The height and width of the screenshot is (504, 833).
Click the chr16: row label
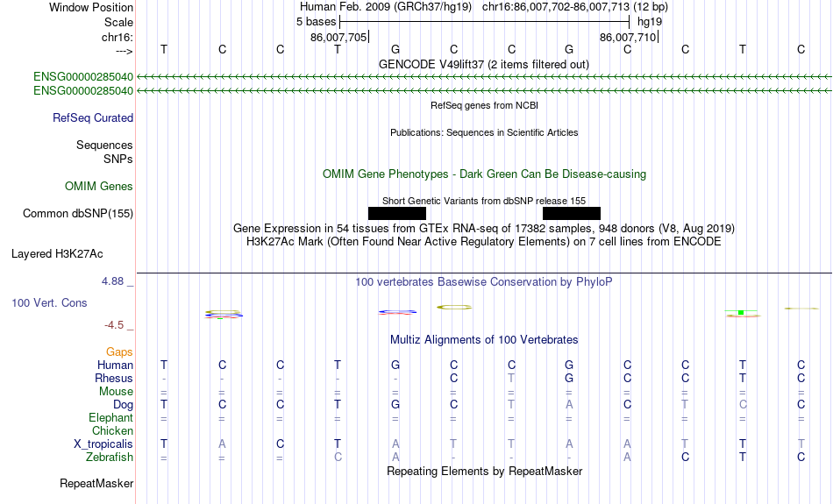click(x=117, y=37)
